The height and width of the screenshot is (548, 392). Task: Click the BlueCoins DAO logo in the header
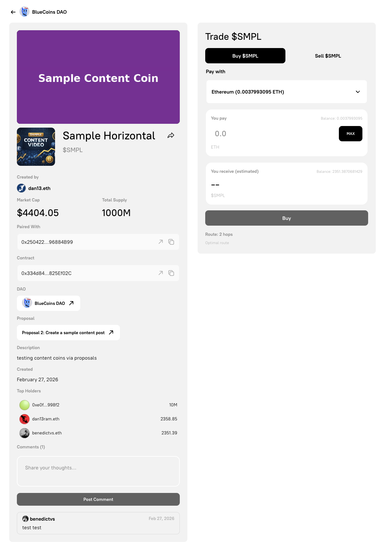tap(24, 11)
